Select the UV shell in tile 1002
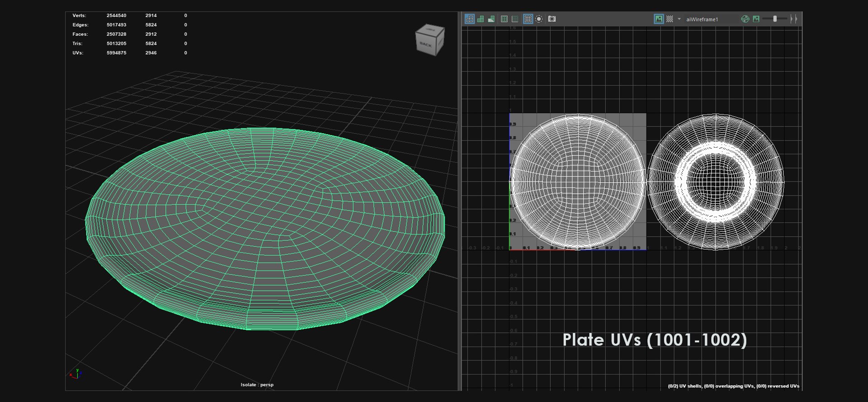The width and height of the screenshot is (868, 402). pyautogui.click(x=716, y=182)
